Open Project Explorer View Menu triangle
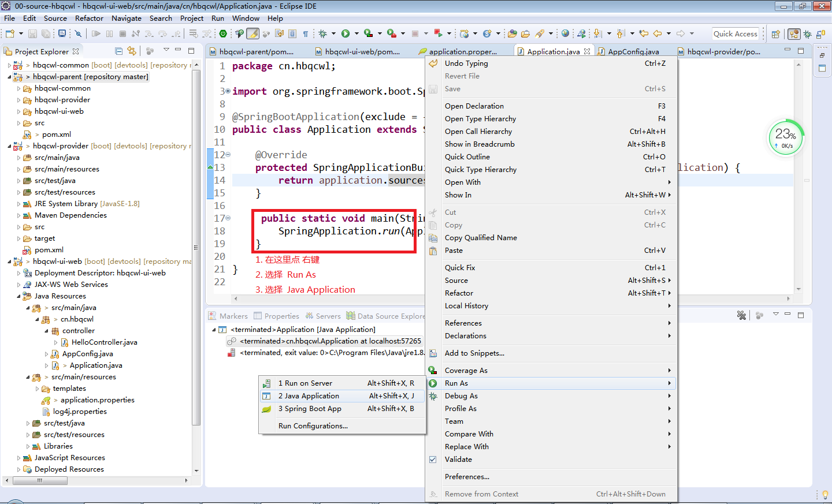Viewport: 832px width, 504px height. 166,50
